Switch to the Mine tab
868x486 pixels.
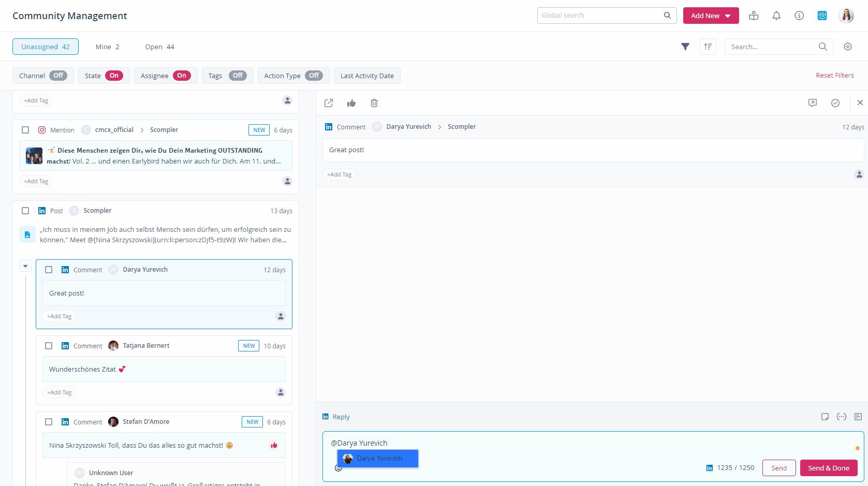[107, 47]
